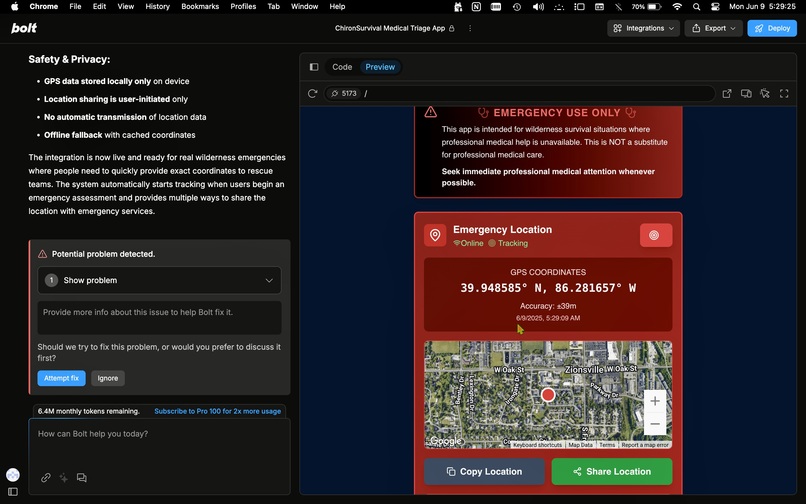The height and width of the screenshot is (504, 806).
Task: Click the user avatar in bottom-left corner
Action: (x=13, y=474)
